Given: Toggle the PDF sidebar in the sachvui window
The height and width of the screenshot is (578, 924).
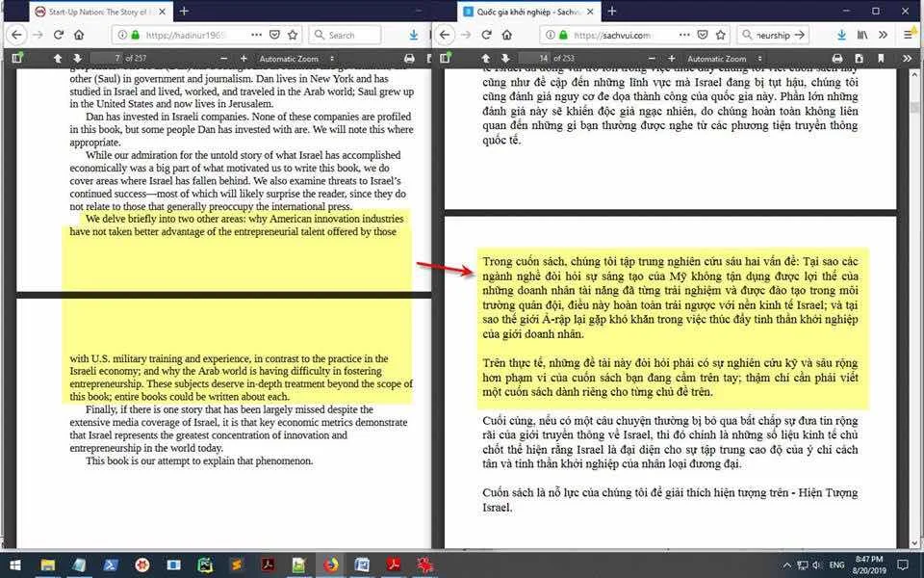Looking at the screenshot, I should [445, 58].
